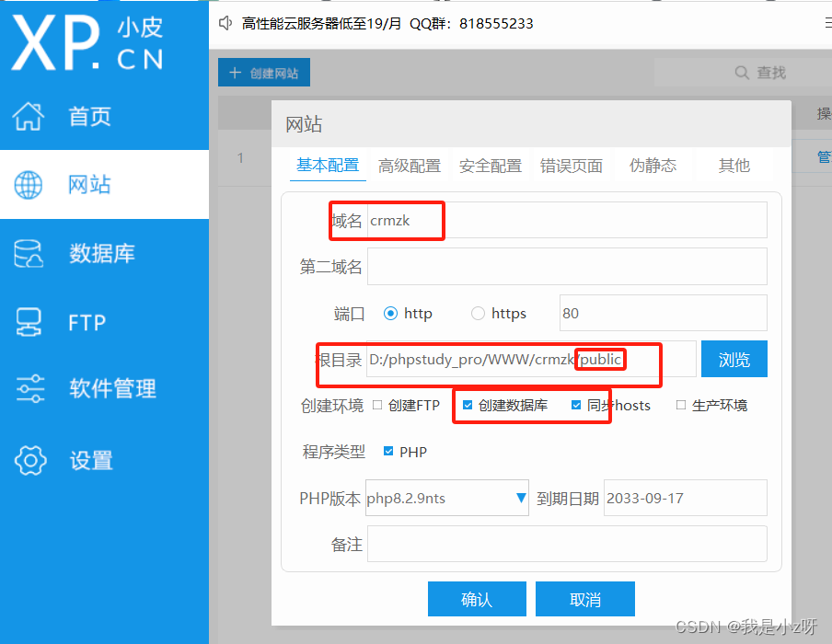Screen dimensions: 832x644
Task: Uncheck the 创建数据库 option
Action: pyautogui.click(x=468, y=405)
